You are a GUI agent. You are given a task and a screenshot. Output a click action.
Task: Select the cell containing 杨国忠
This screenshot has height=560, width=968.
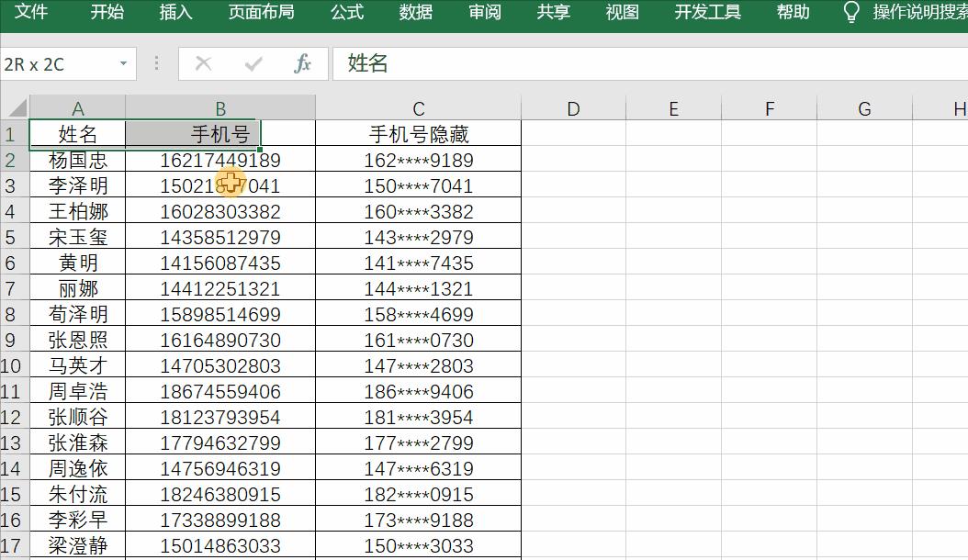pos(78,159)
